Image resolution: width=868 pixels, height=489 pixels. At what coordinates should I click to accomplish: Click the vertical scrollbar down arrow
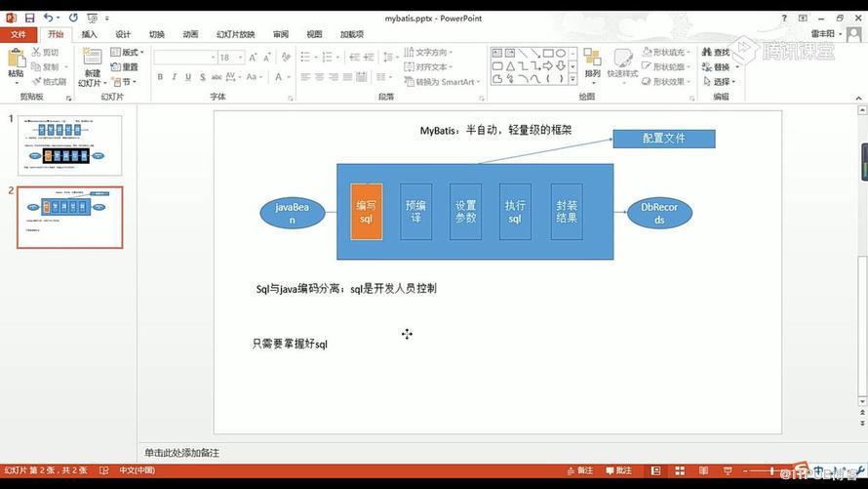point(862,401)
